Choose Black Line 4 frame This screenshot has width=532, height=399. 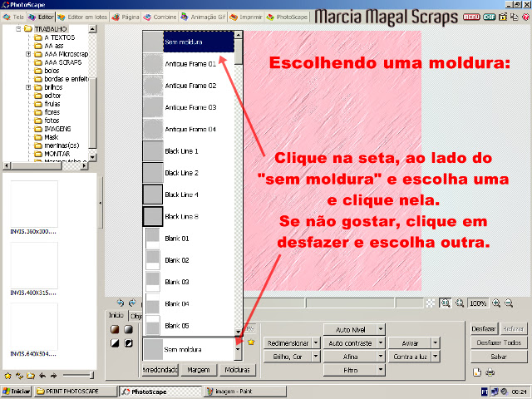pyautogui.click(x=189, y=195)
